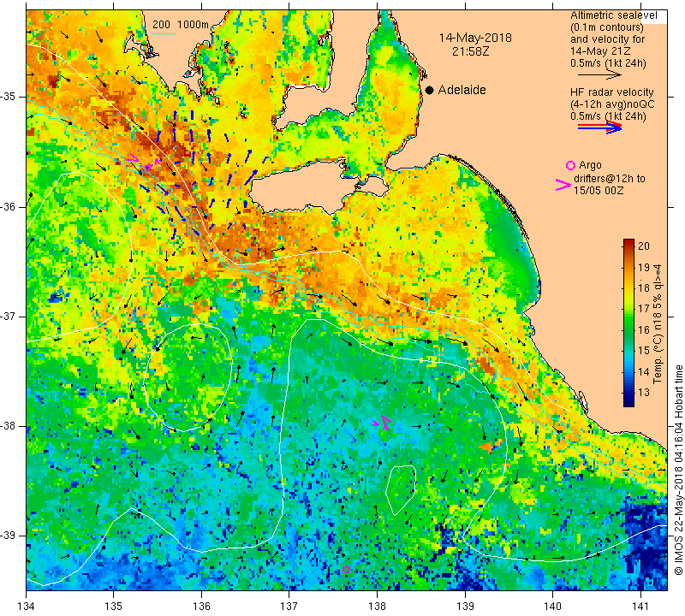
Task: Click the colorbar label 20
Action: 644,246
